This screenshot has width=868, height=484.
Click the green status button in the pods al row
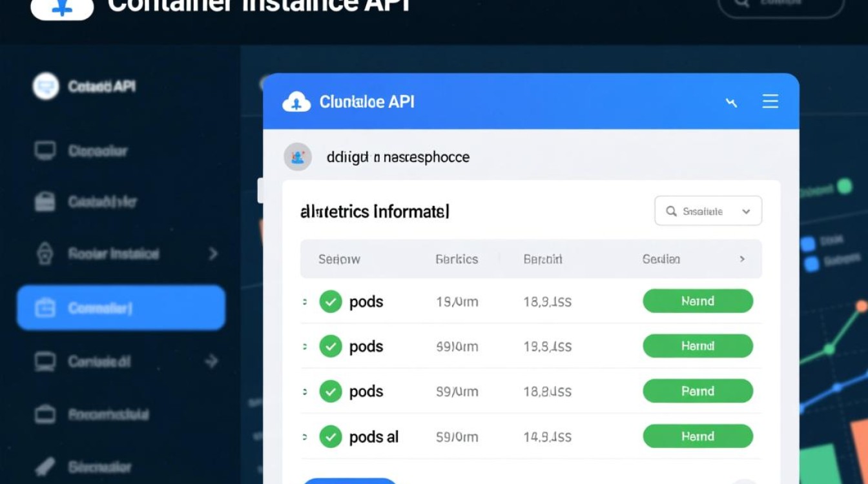(697, 437)
